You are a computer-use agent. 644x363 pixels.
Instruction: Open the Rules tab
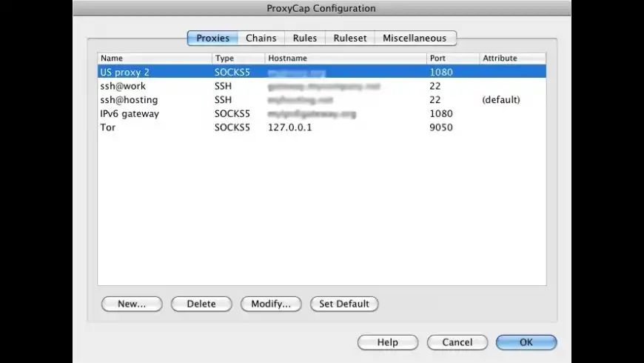pyautogui.click(x=305, y=38)
